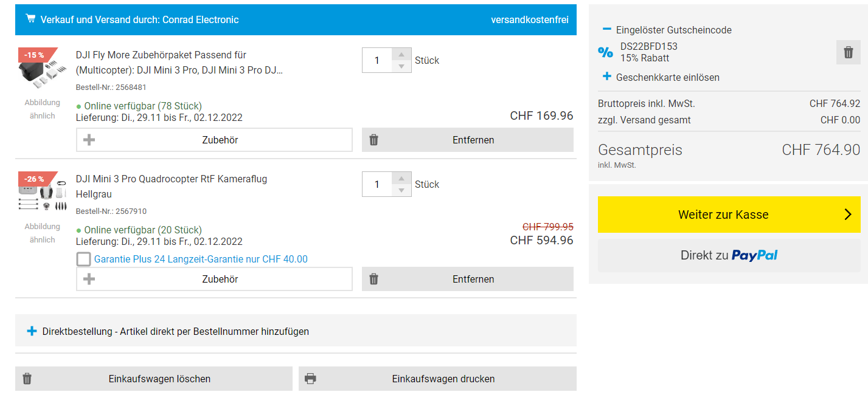868x409 pixels.
Task: Open the Garantie Plus 24 Langzeit-Garantie link
Action: coord(201,259)
